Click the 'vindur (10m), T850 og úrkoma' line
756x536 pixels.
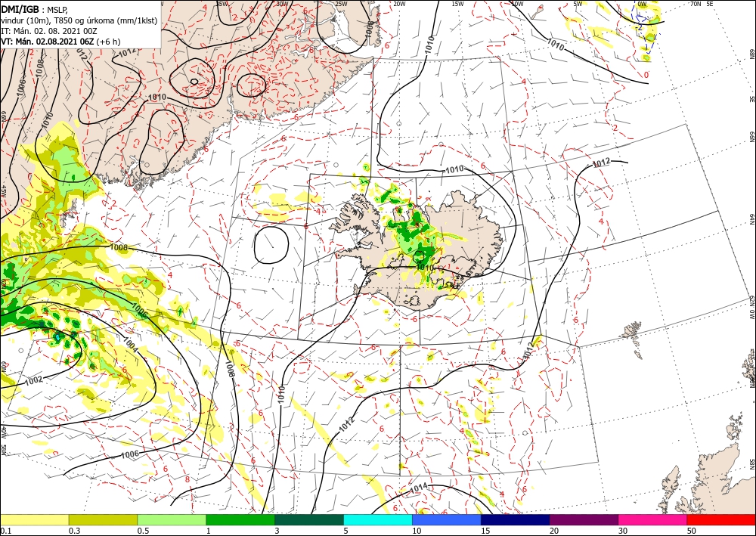tap(79, 20)
